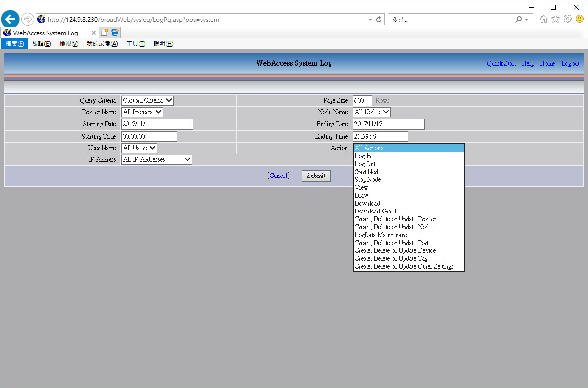Click the Page Size input field
Image resolution: width=588 pixels, height=388 pixels.
pos(362,101)
